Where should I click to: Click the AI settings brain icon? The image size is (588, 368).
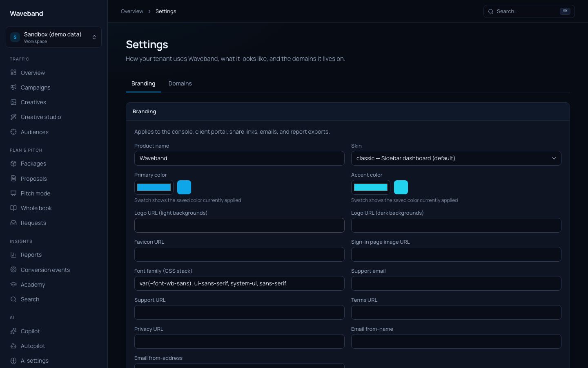tap(13, 361)
